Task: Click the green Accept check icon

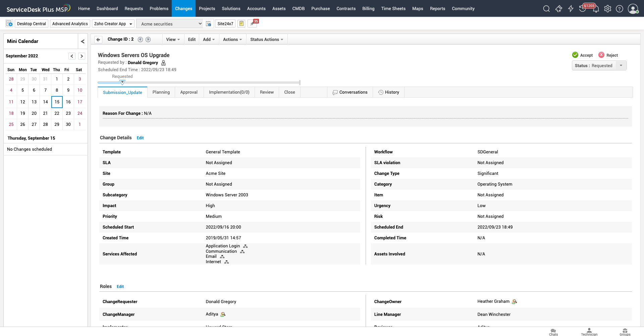Action: click(x=575, y=55)
